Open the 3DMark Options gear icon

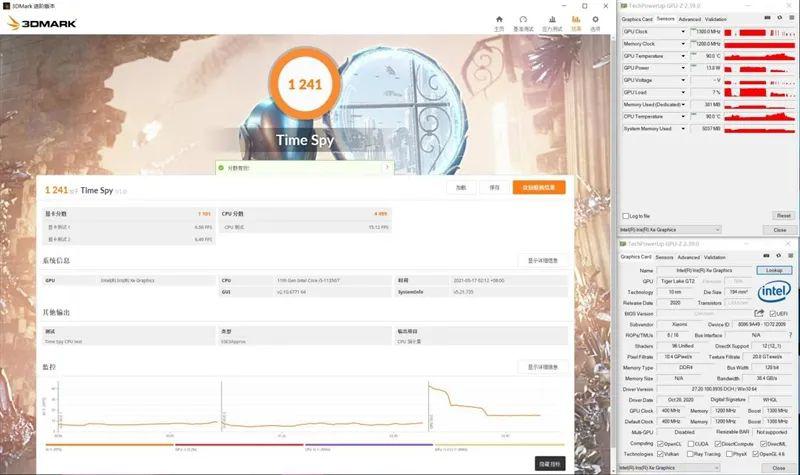click(595, 19)
